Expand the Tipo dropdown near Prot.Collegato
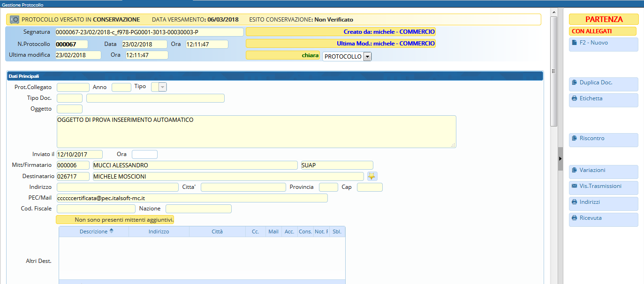The width and height of the screenshot is (644, 284). tap(162, 87)
